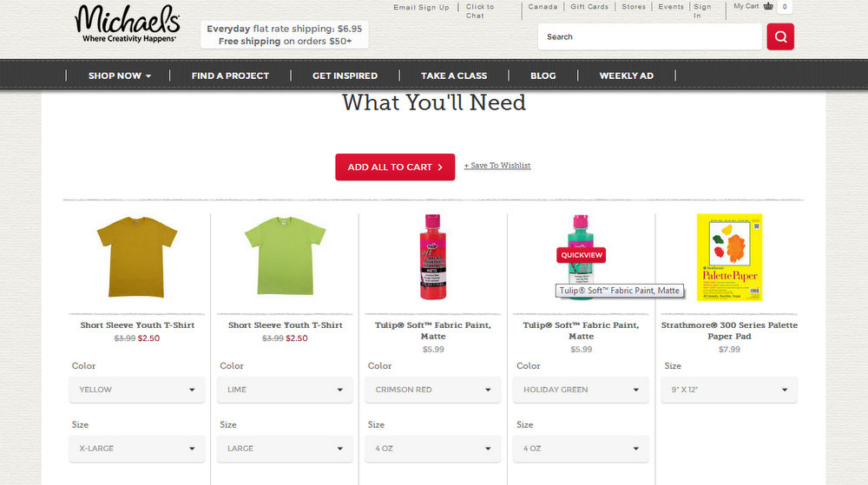Open the Canada link
Screen dimensions: 868x485
click(542, 7)
